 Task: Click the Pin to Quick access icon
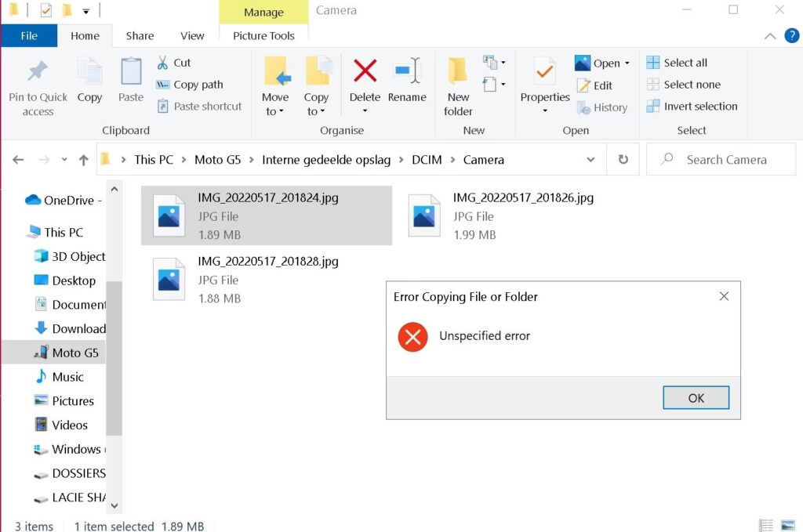pyautogui.click(x=38, y=72)
